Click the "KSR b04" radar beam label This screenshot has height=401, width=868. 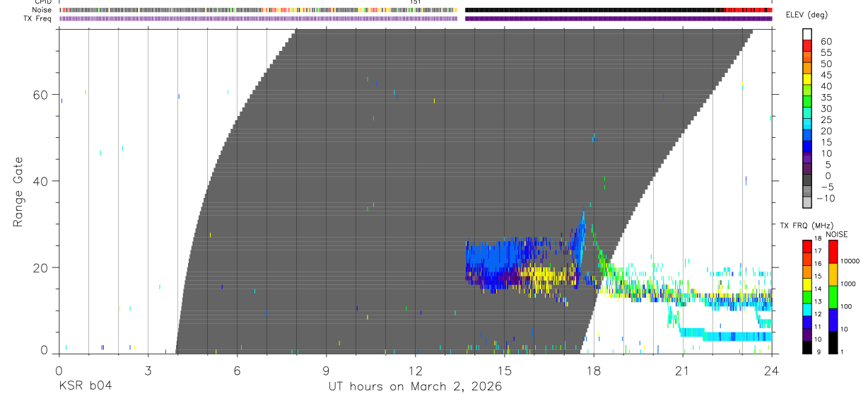85,386
